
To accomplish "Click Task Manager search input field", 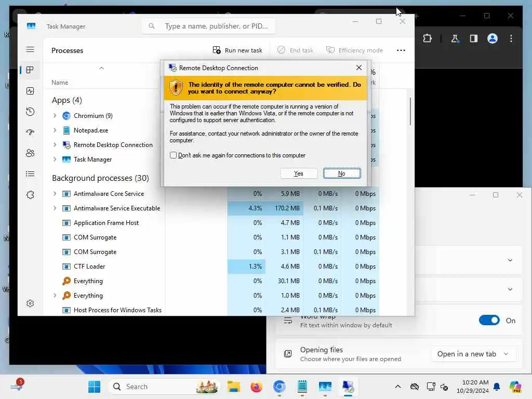I will click(x=208, y=26).
